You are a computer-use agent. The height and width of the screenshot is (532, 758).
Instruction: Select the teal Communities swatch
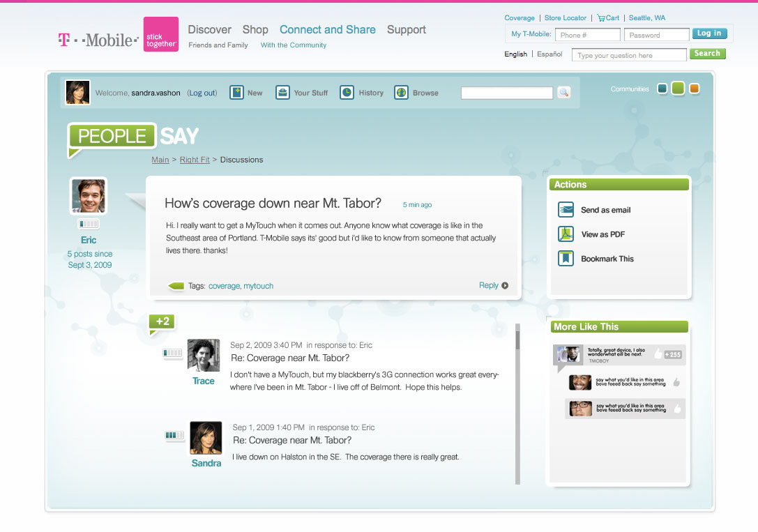click(x=662, y=89)
